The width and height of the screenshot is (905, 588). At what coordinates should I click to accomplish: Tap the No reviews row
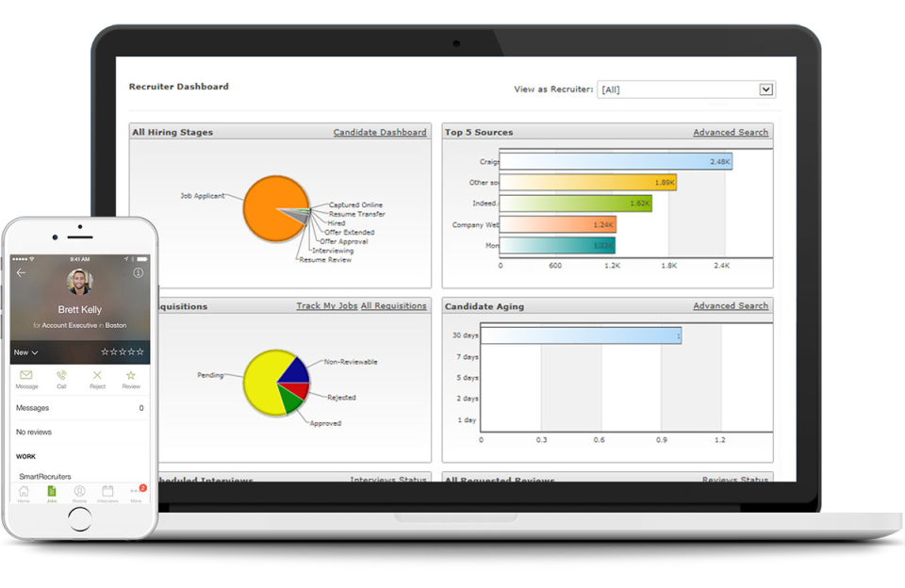79,432
